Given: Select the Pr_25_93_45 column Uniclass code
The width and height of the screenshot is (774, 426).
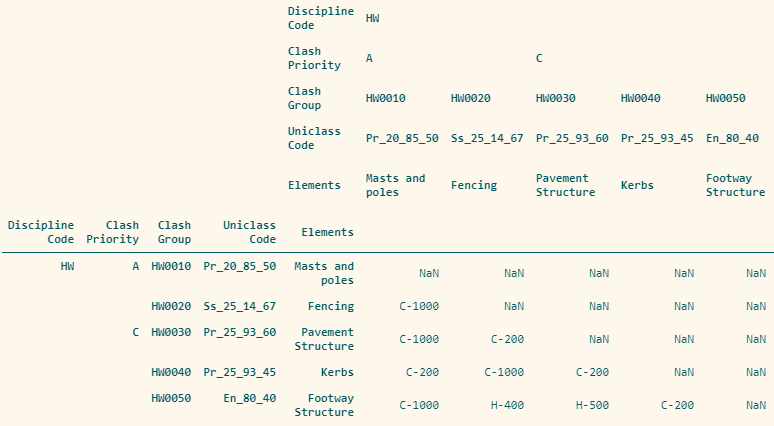Looking at the screenshot, I should pyautogui.click(x=657, y=138).
